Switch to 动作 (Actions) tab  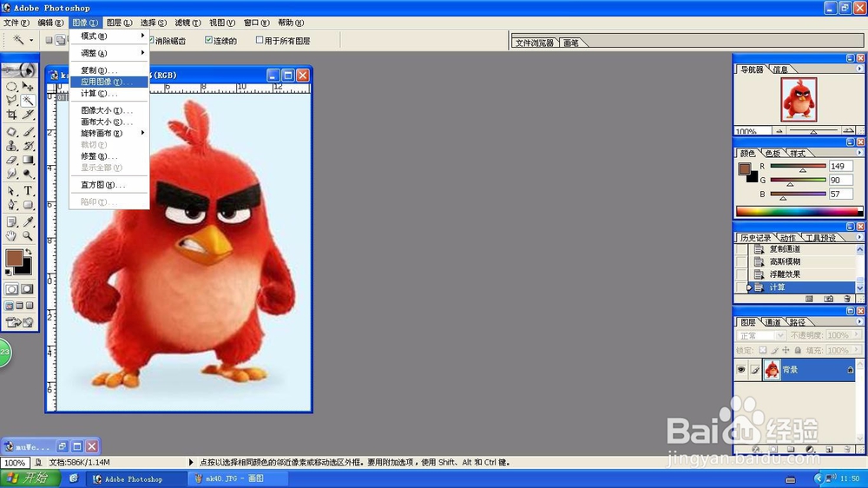click(788, 238)
